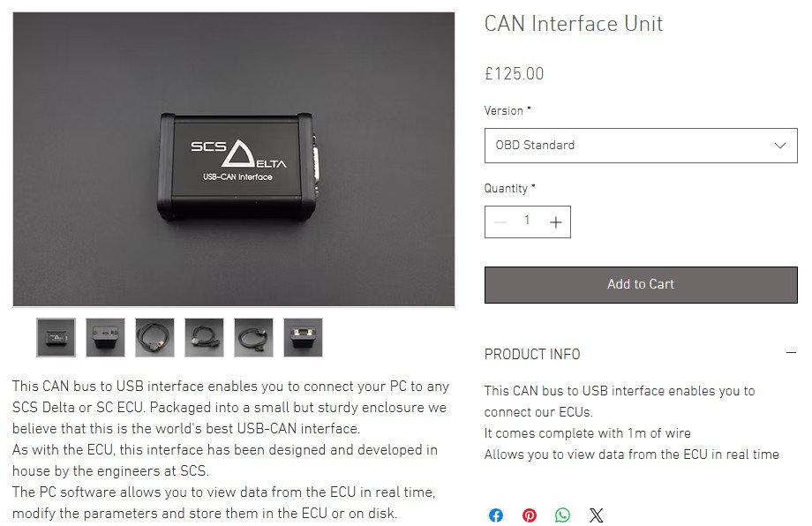Select fifth thumbnail of black cable
Screen dimensions: 812x526
(x=254, y=337)
